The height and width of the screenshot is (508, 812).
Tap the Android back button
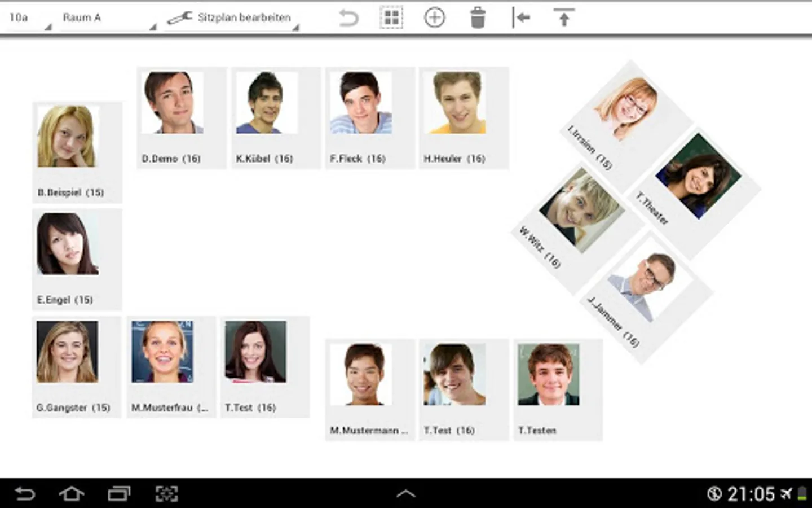pos(25,494)
